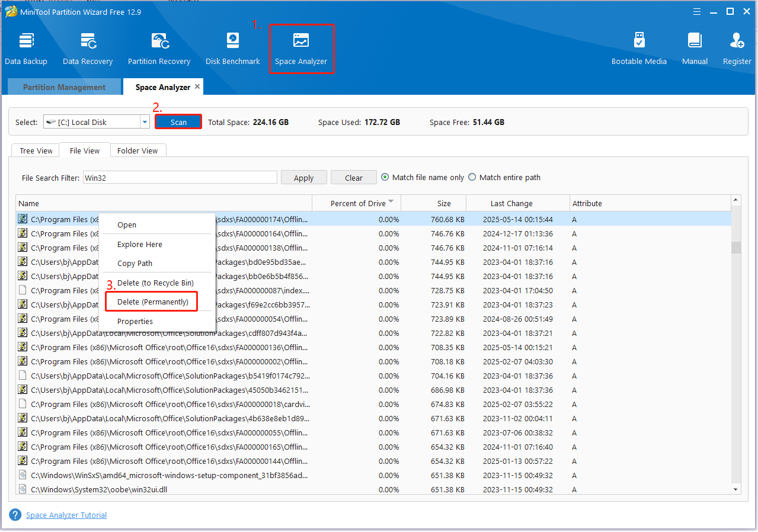Screen dimensions: 758x532
Task: Click scrollbar down arrow
Action: pyautogui.click(x=736, y=489)
